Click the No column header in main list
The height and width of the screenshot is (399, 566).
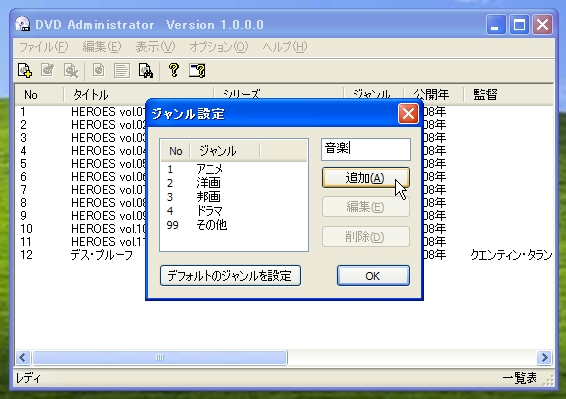[x=39, y=95]
